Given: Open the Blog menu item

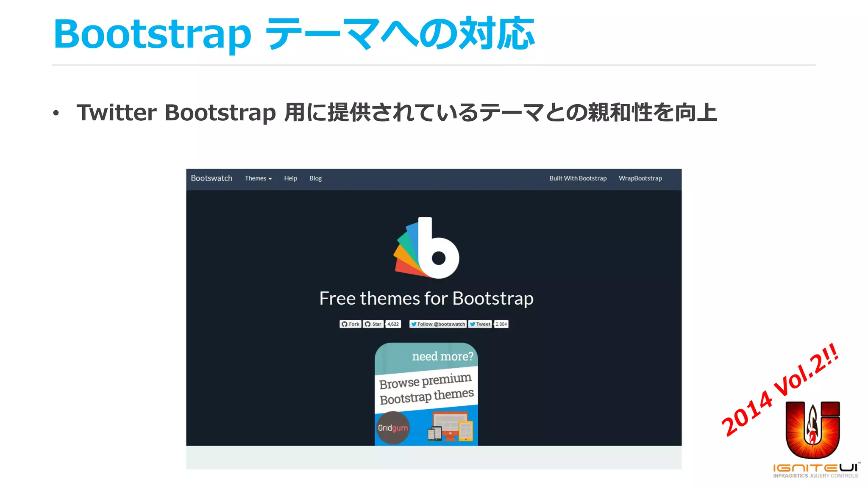Looking at the screenshot, I should point(315,178).
